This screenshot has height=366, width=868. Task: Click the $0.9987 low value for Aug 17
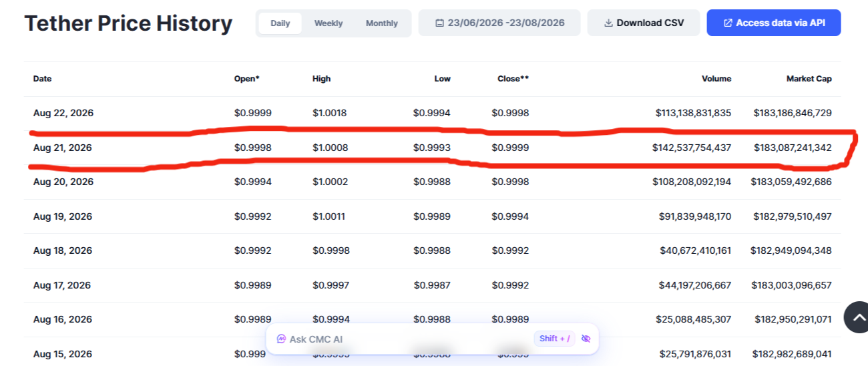(432, 285)
